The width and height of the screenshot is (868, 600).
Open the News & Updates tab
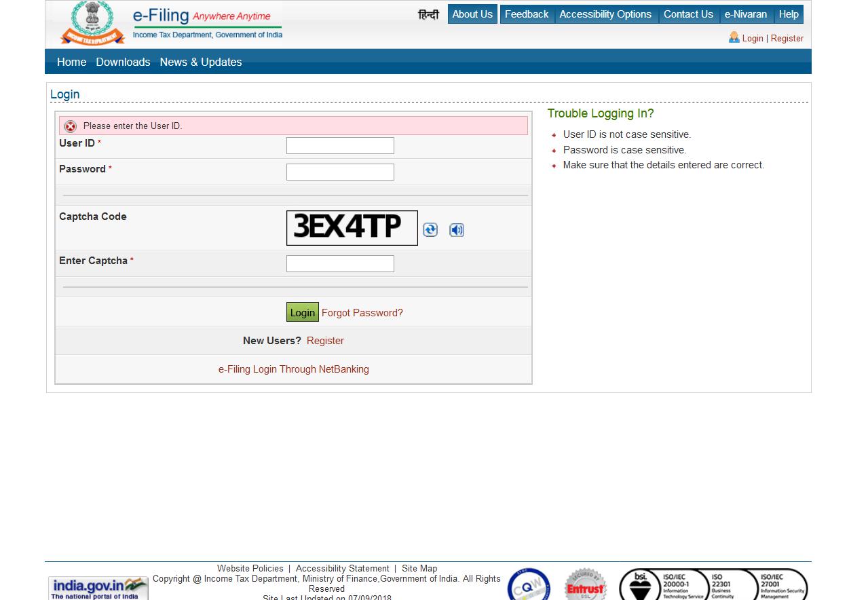(201, 62)
